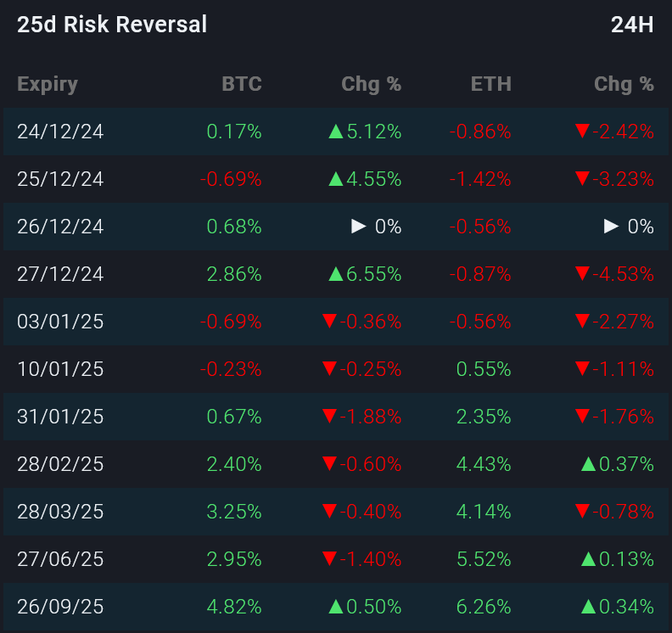
Task: Click BTC value 0.67% for 31/01/25
Action: click(234, 417)
